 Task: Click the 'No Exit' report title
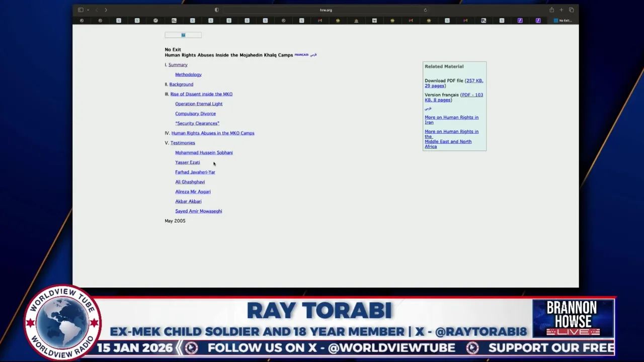point(173,50)
